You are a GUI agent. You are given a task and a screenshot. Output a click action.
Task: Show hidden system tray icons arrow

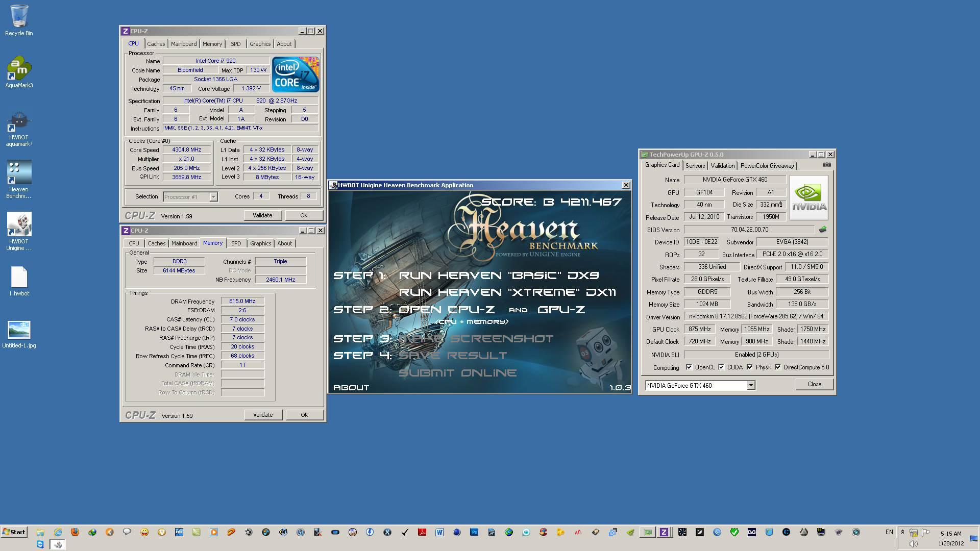[x=902, y=532]
